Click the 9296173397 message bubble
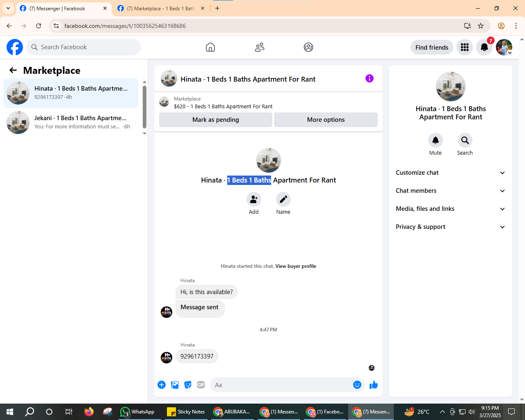The image size is (525, 420). (x=197, y=356)
